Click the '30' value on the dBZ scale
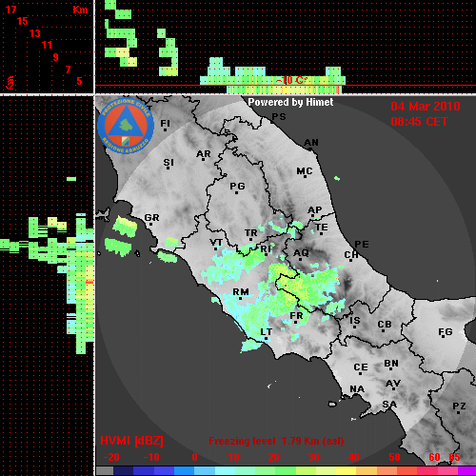The height and width of the screenshot is (476, 476). click(x=313, y=457)
